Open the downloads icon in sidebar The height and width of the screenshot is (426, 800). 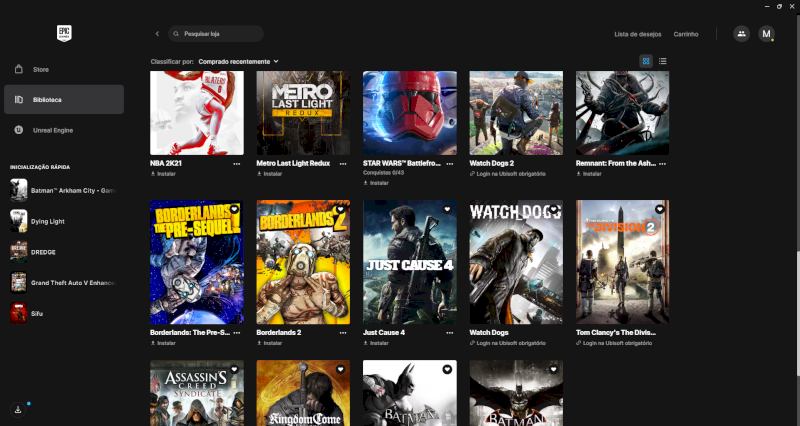[18, 409]
